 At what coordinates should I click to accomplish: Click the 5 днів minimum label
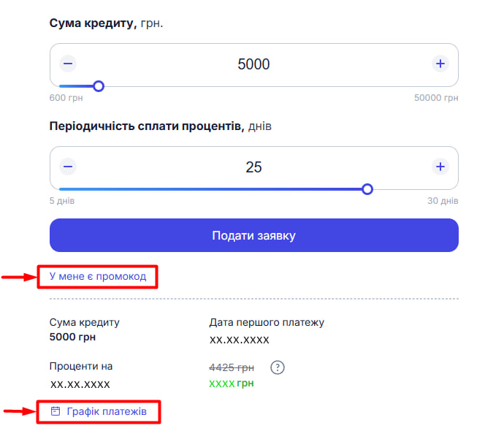[62, 201]
